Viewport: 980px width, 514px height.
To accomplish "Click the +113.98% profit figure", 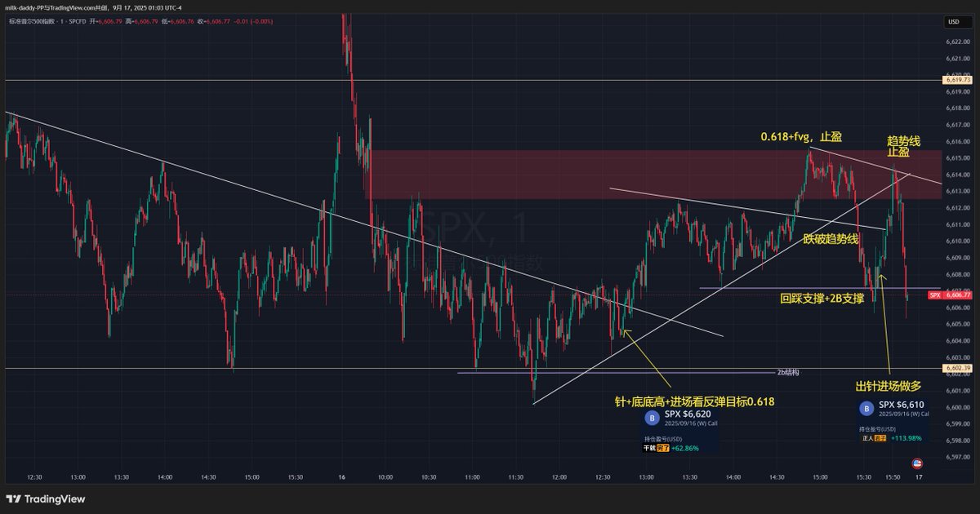I will click(x=906, y=438).
